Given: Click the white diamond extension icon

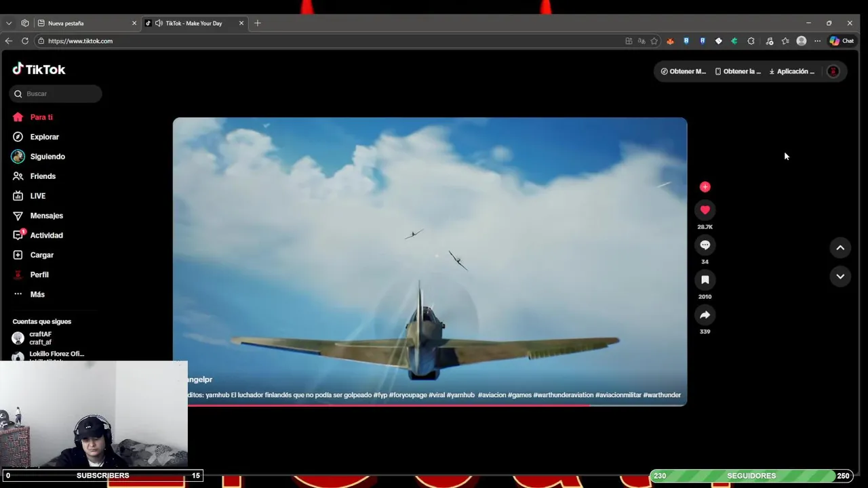Looking at the screenshot, I should point(718,41).
